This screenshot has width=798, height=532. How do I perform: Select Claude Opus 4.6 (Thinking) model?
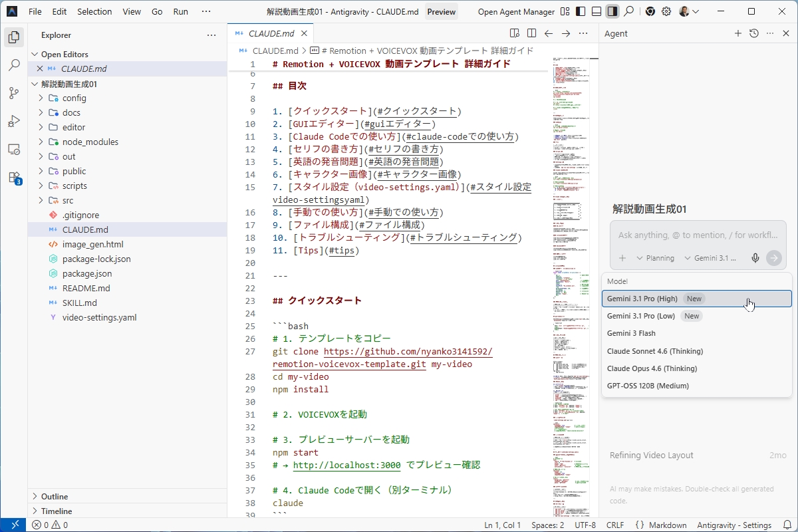pyautogui.click(x=652, y=368)
